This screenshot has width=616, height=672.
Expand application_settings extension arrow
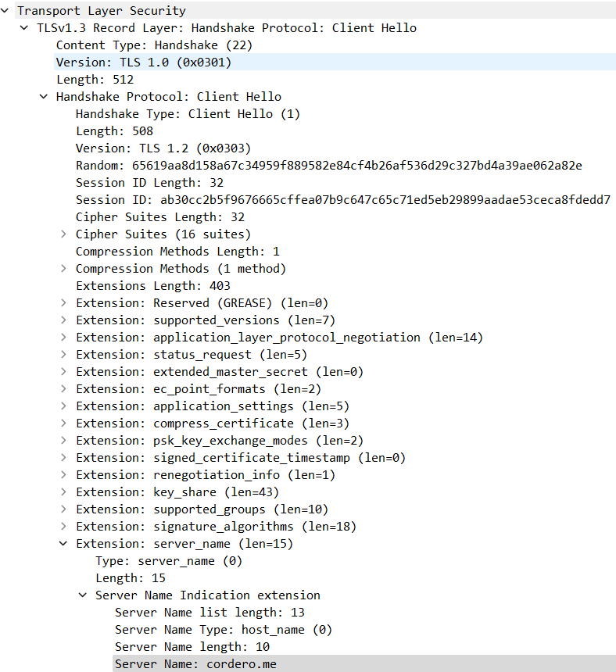coord(63,406)
